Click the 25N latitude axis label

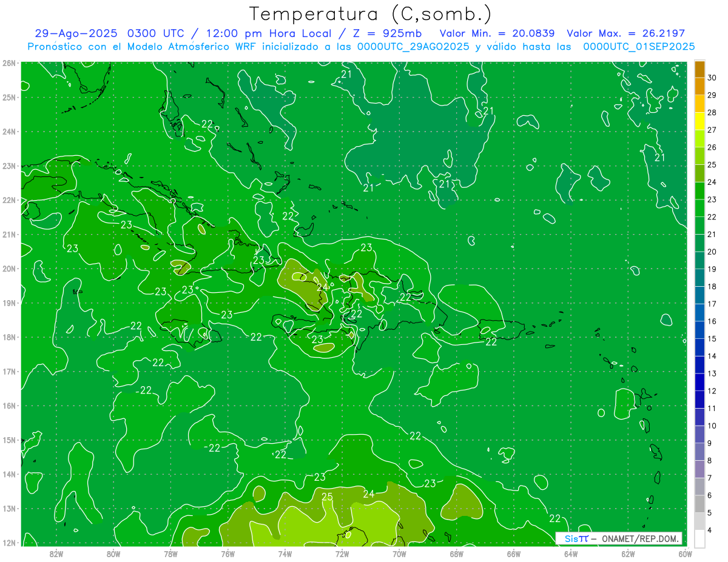pos(10,97)
